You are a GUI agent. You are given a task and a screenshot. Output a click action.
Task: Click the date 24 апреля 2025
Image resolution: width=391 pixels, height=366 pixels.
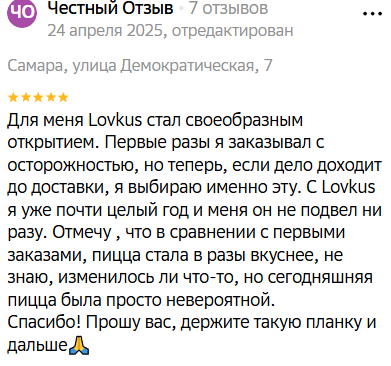pyautogui.click(x=105, y=31)
